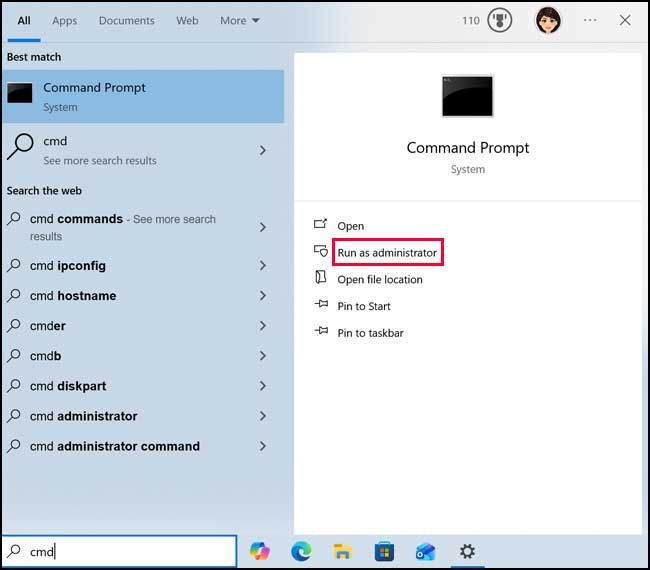Click the magnifier icon beside cmdb

[14, 355]
